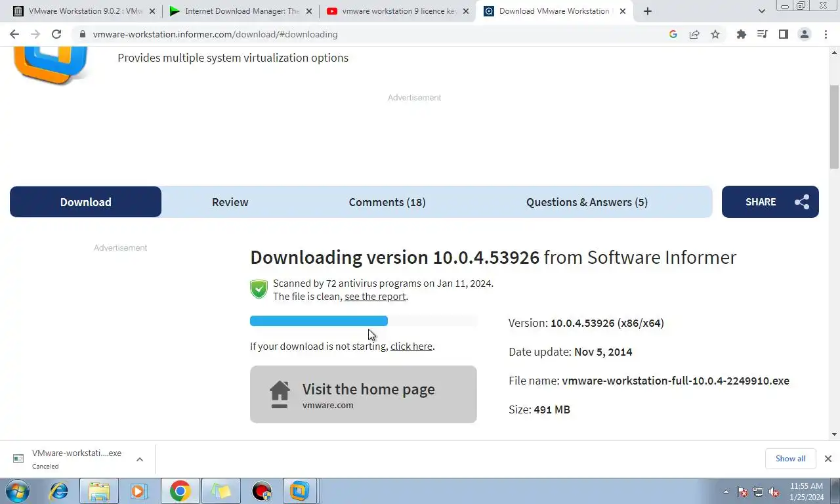Close the Download VMware Workstation tab
840x504 pixels.
pyautogui.click(x=623, y=11)
